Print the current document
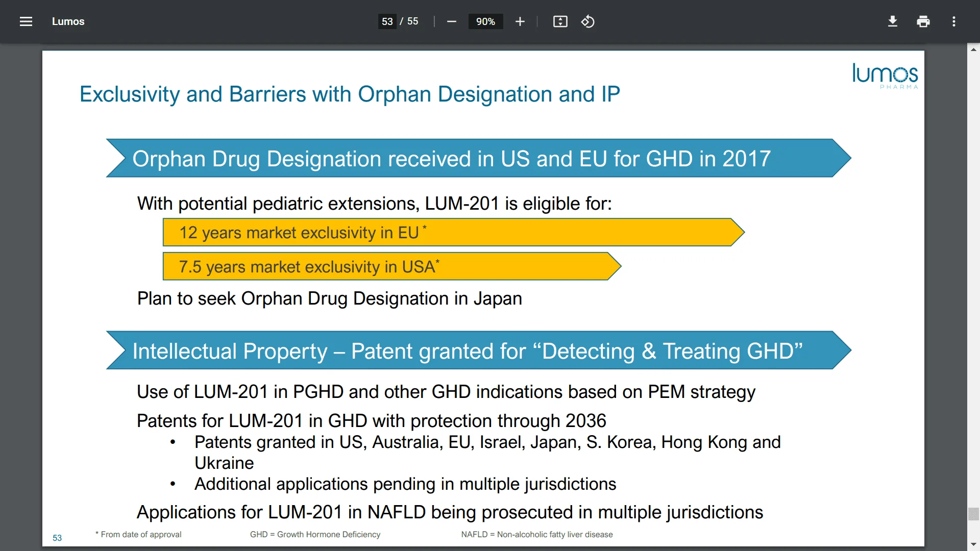Screen dimensions: 980x551 click(923, 21)
